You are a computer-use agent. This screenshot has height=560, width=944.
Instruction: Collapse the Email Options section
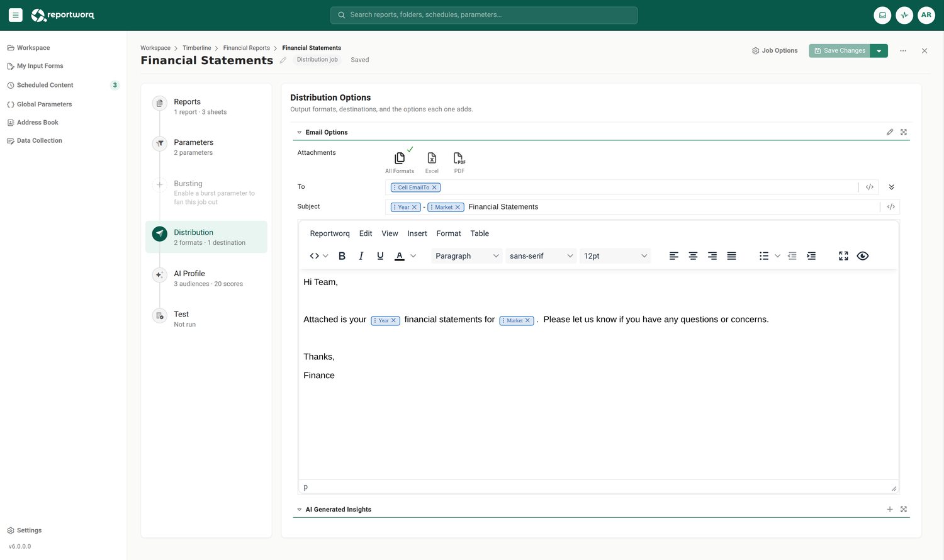coord(300,132)
